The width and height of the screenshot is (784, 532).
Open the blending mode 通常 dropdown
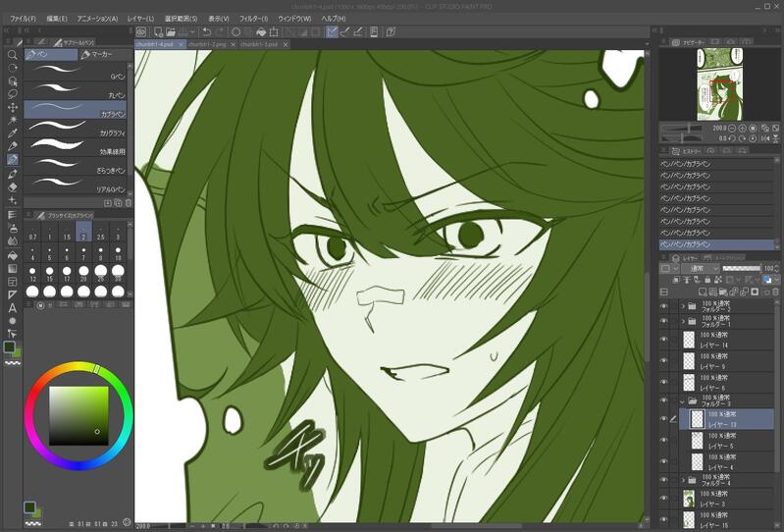(701, 269)
